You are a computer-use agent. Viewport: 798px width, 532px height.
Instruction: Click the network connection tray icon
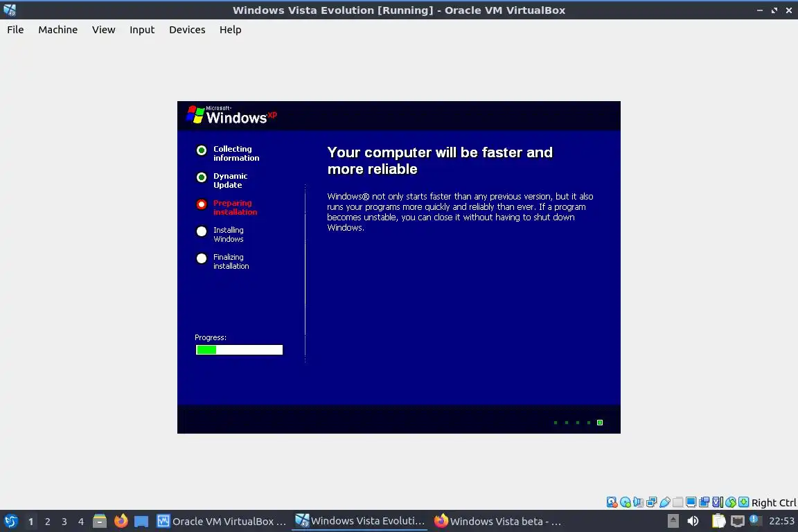pos(738,521)
